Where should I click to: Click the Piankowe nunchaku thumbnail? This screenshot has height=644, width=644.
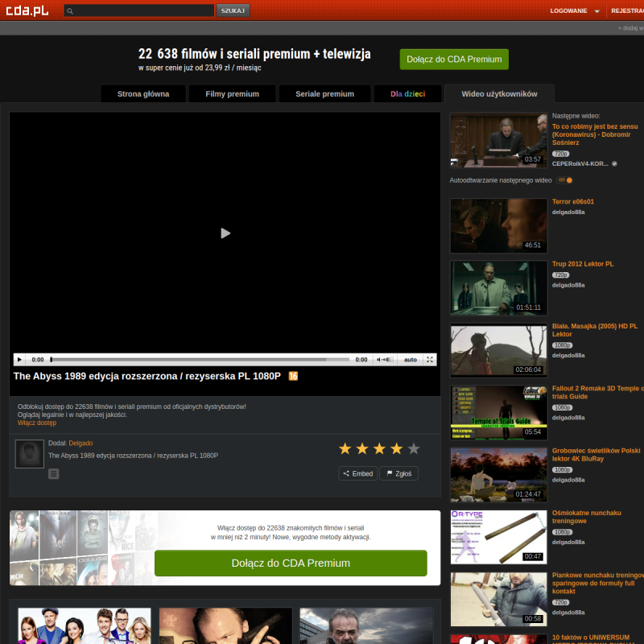pyautogui.click(x=499, y=599)
